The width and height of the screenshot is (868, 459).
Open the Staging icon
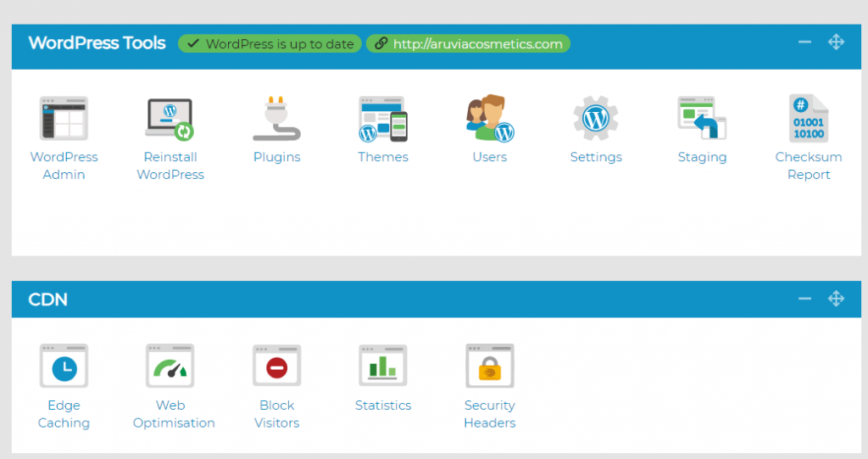702,118
